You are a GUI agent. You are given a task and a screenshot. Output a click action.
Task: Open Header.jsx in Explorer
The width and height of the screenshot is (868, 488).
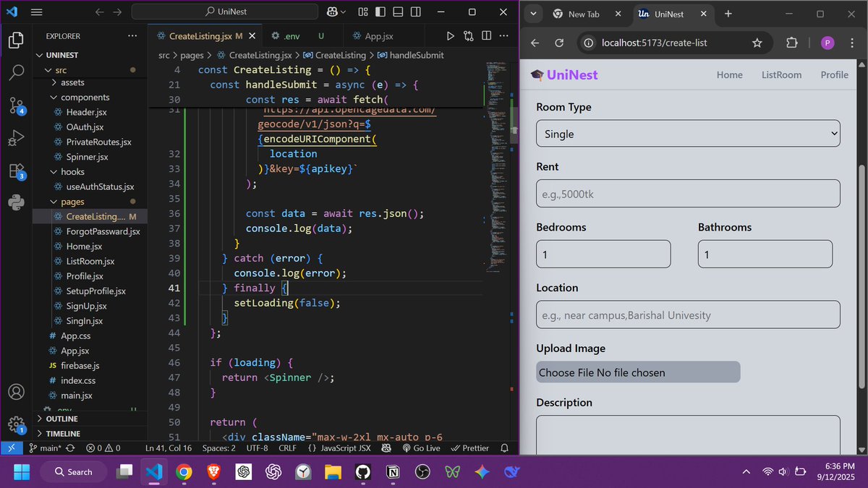(86, 113)
